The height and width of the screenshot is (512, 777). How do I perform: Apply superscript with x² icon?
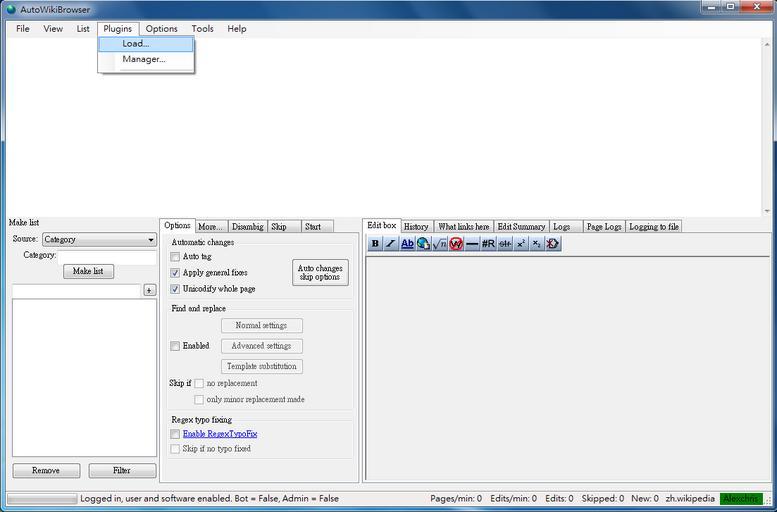pyautogui.click(x=521, y=244)
